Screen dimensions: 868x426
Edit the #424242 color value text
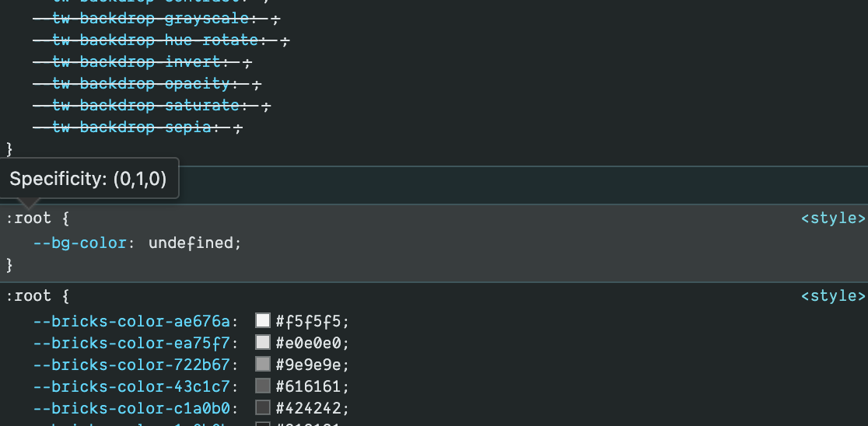point(308,408)
